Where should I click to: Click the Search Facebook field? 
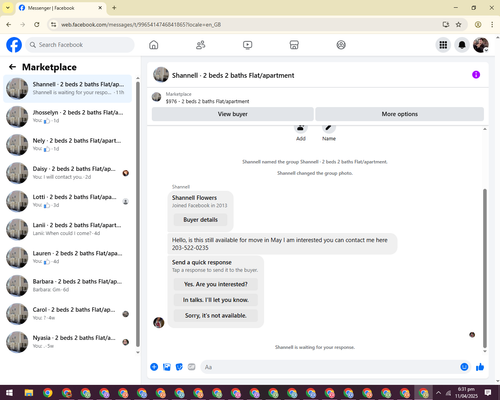80,45
